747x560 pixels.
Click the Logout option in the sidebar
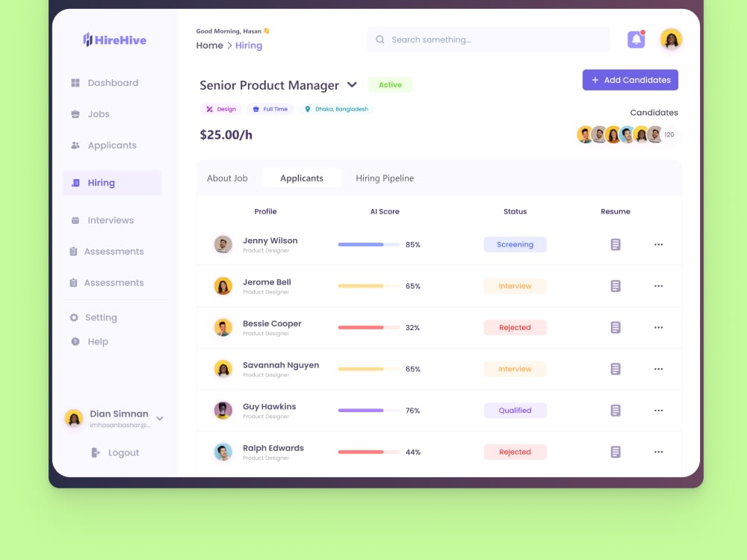116,452
